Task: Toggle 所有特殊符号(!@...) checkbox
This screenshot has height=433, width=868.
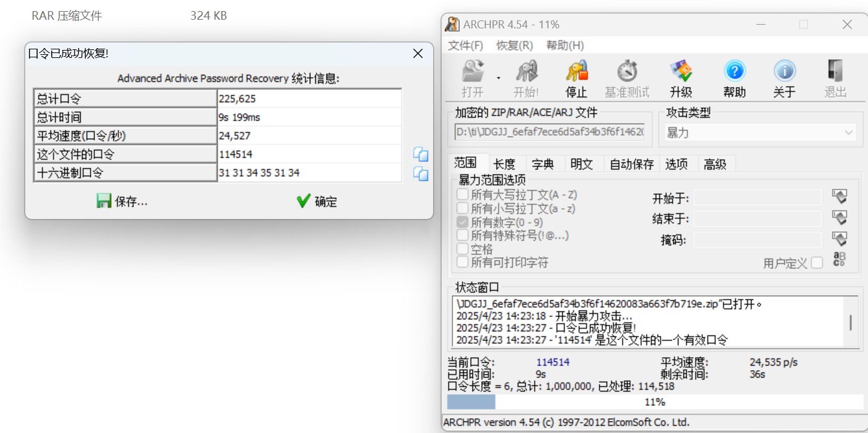Action: pyautogui.click(x=462, y=236)
